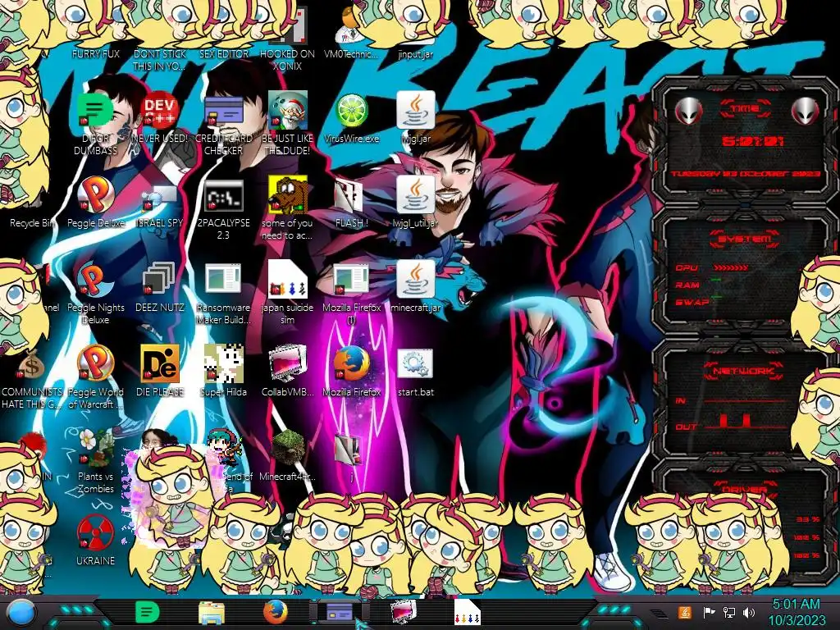840x630 pixels.
Task: Open the UKRAINE radiation-symbol shortcut
Action: click(95, 533)
